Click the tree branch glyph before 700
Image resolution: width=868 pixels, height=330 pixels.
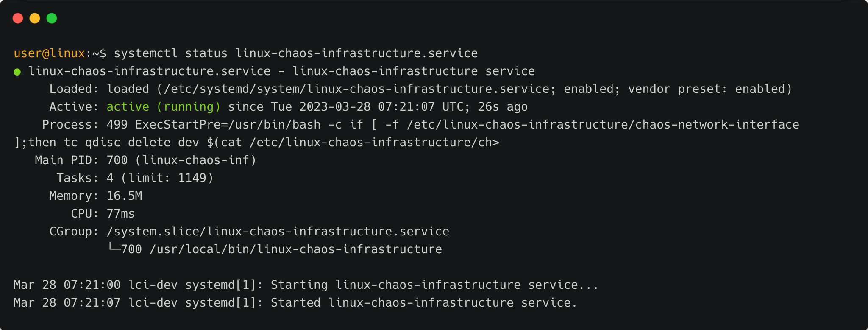(x=114, y=248)
